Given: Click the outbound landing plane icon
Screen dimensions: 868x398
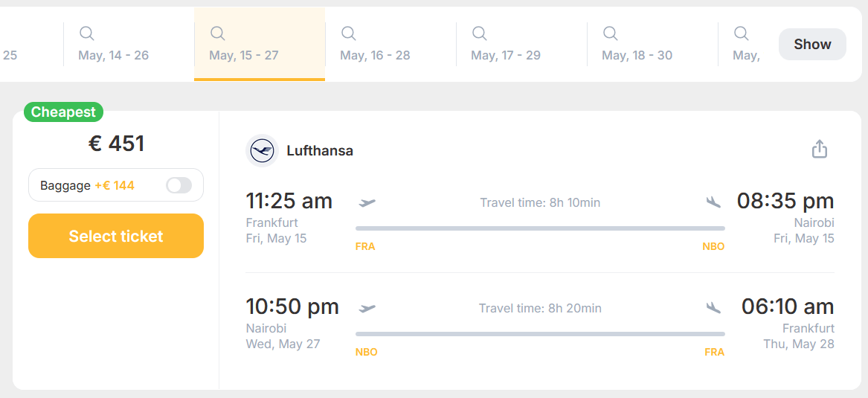Looking at the screenshot, I should click(713, 202).
